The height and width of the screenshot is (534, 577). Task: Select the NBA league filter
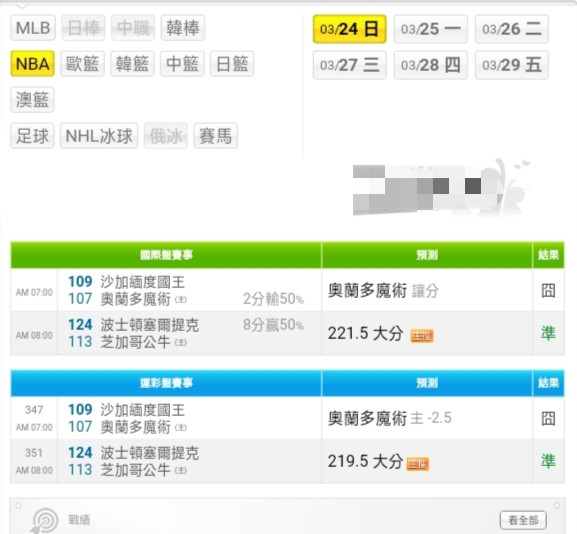(x=32, y=64)
